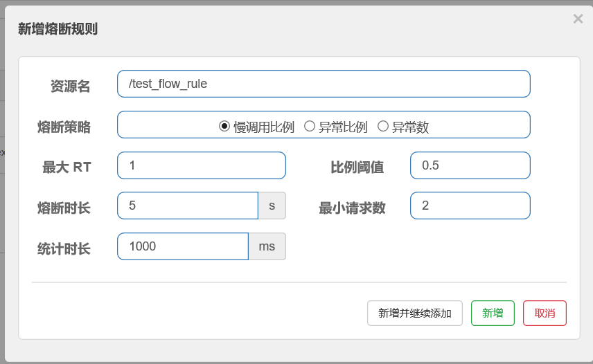
Task: Focus the 最大 RT input field
Action: [201, 165]
